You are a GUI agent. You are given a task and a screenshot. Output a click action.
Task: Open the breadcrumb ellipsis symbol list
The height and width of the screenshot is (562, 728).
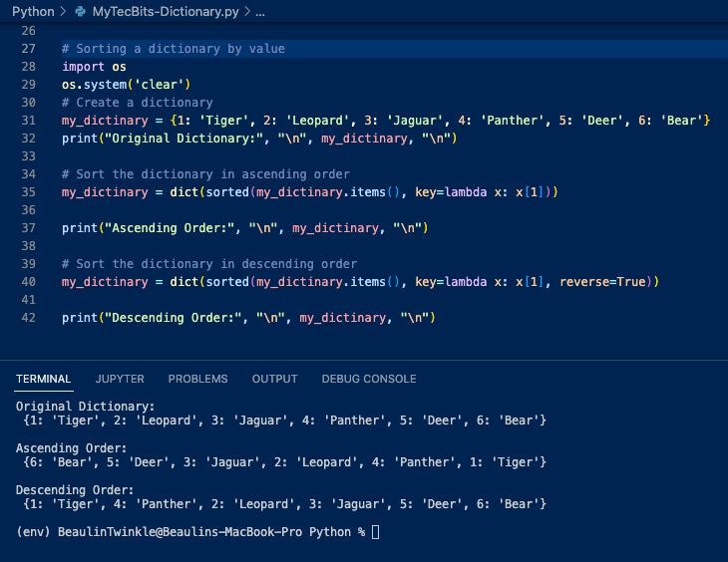260,12
